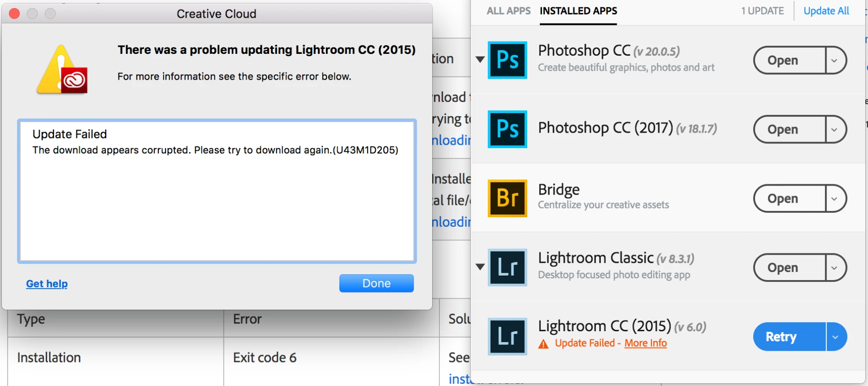Viewport: 868px width, 386px height.
Task: Click the 'Create beautiful graphics' description
Action: (626, 67)
